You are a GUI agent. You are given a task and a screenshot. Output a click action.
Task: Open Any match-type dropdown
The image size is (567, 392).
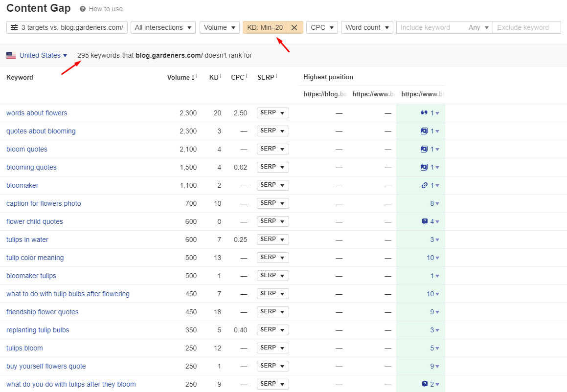point(478,27)
